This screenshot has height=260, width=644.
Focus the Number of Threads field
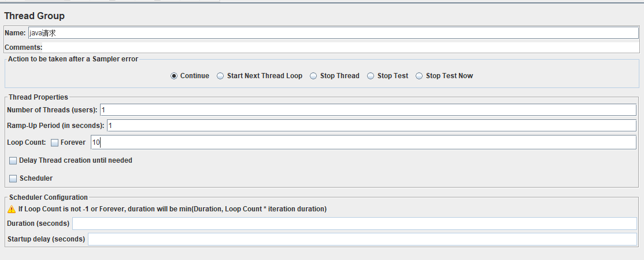pos(368,110)
